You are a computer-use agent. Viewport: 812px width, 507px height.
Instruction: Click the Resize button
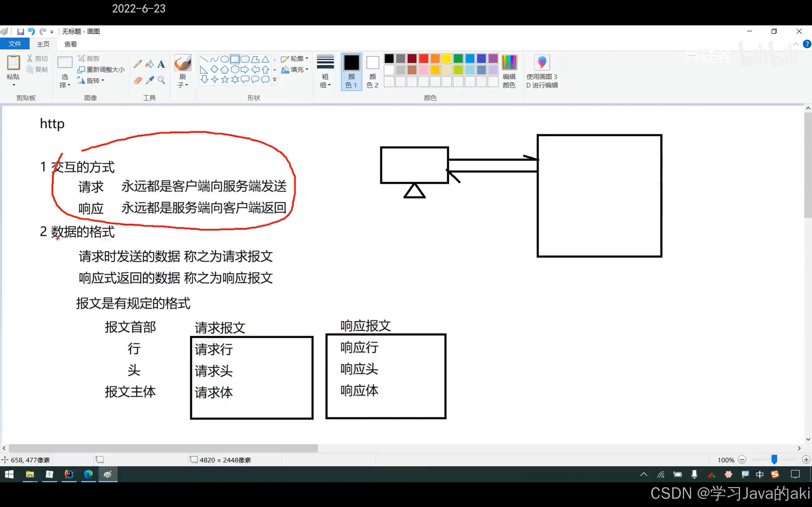click(x=101, y=69)
